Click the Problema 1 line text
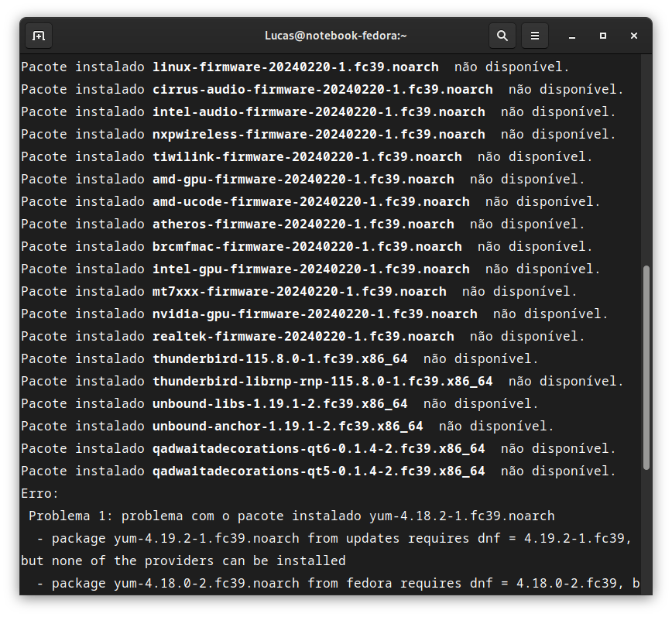 (x=291, y=516)
